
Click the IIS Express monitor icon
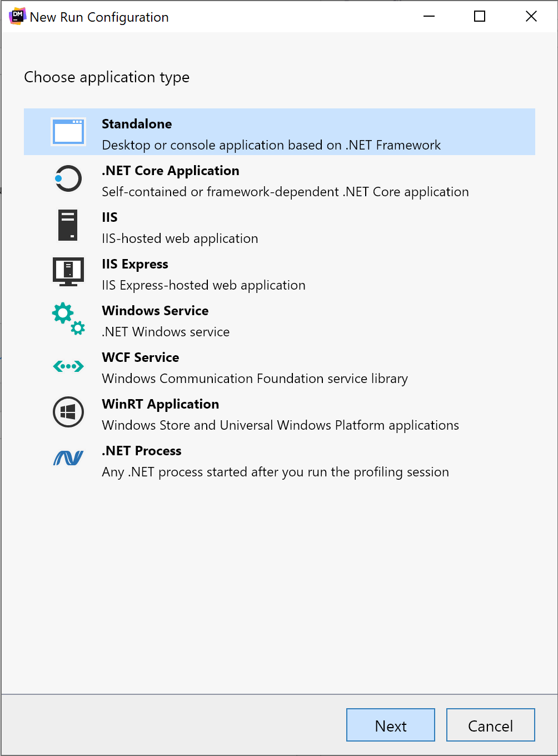click(x=68, y=272)
